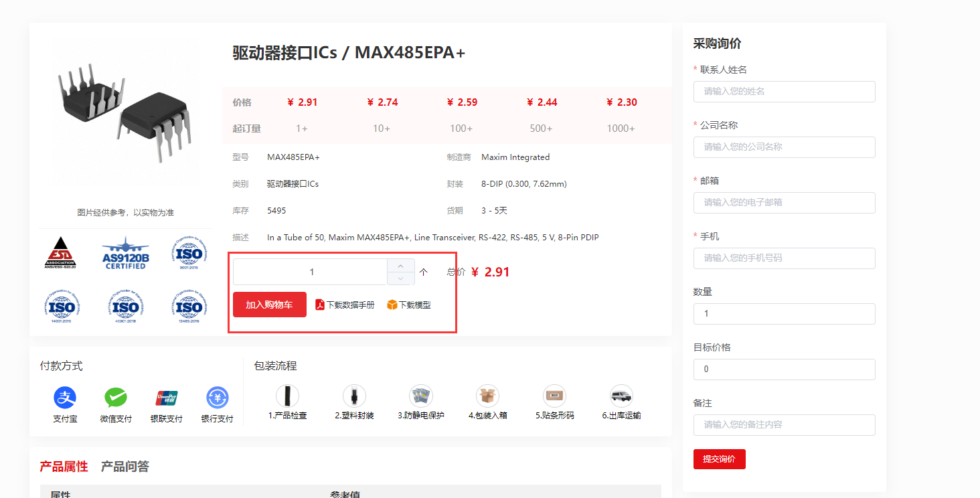980x498 pixels.
Task: Click the Maxim Integrated manufacturer name
Action: (x=515, y=157)
